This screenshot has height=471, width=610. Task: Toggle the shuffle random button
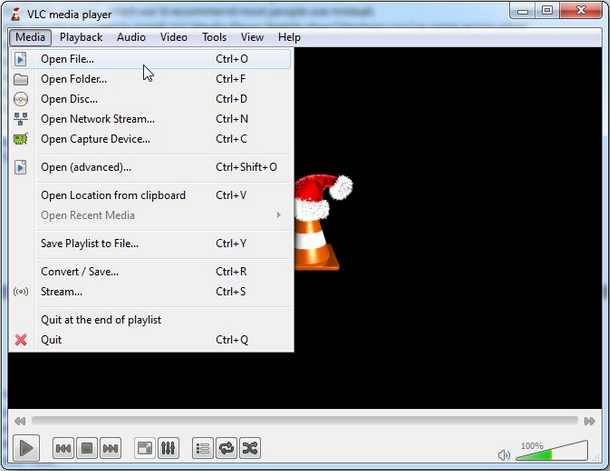tap(250, 448)
